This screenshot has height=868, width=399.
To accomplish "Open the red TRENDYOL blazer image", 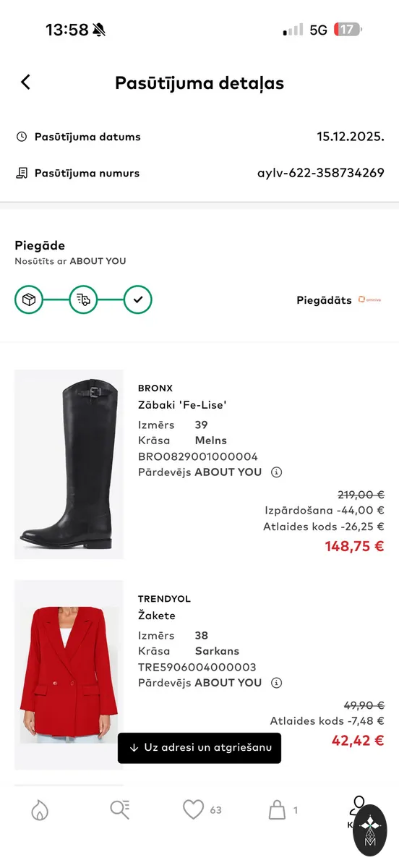I will (x=69, y=675).
